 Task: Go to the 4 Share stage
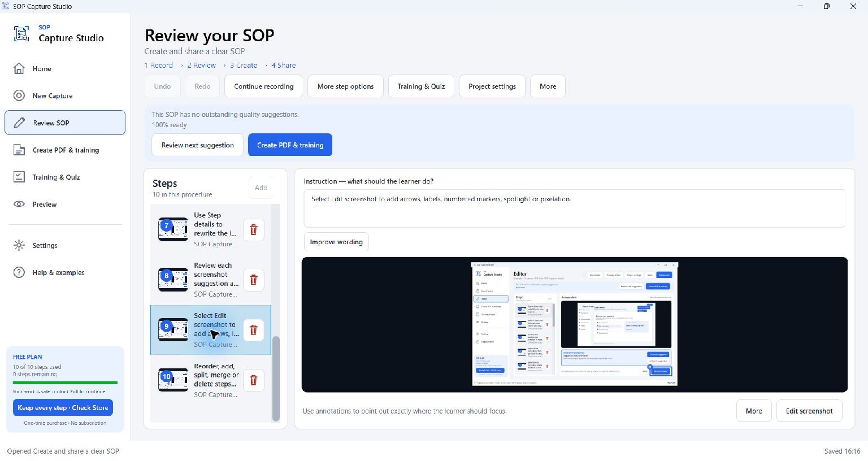(x=284, y=66)
